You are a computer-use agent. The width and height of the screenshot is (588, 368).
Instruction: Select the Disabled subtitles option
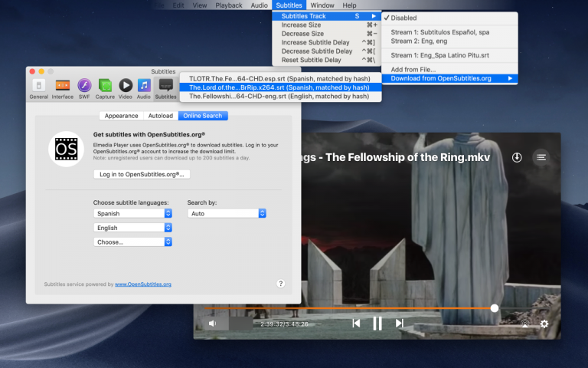tap(449, 18)
